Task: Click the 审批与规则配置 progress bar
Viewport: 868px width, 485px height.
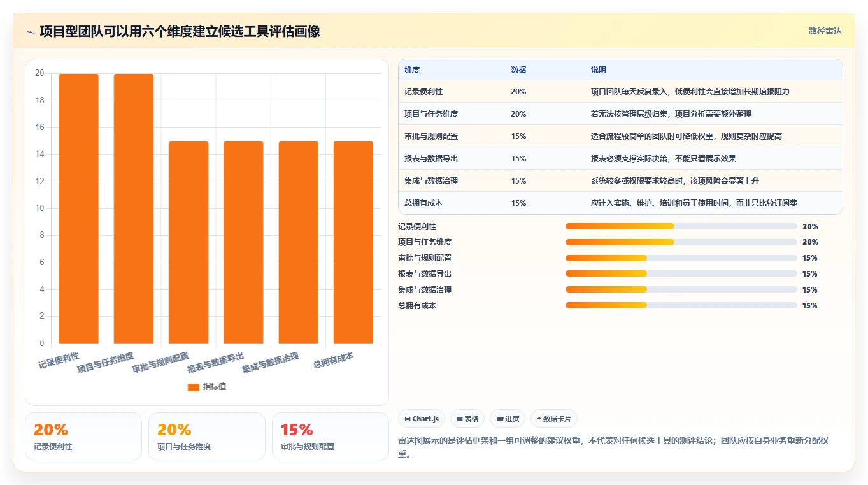Action: pos(681,258)
